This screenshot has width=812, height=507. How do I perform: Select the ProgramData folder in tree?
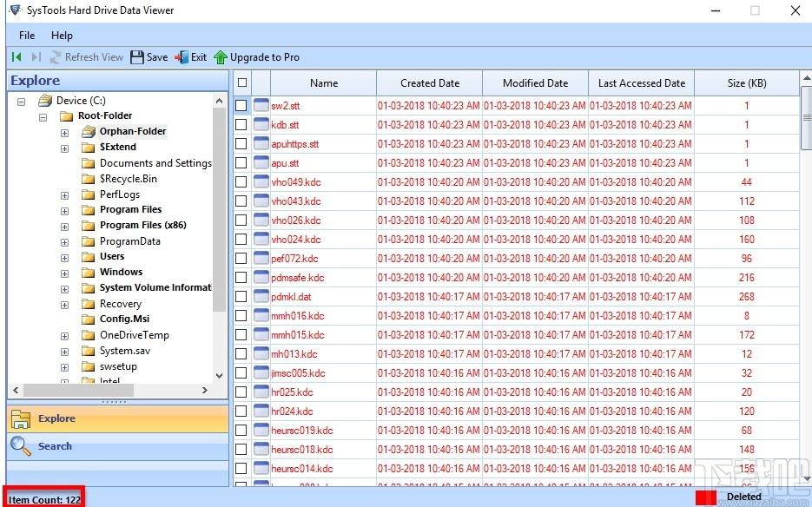130,241
